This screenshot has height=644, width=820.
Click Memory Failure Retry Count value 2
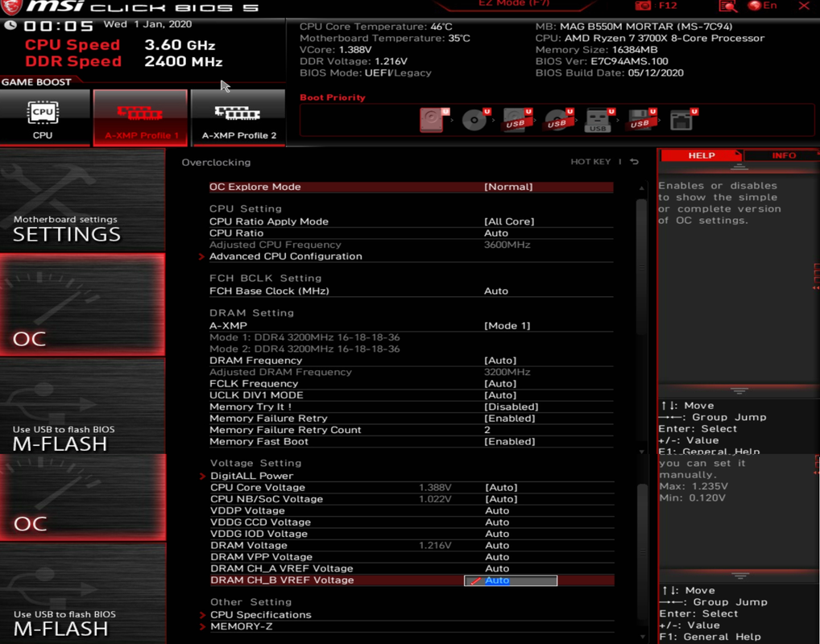click(x=487, y=430)
